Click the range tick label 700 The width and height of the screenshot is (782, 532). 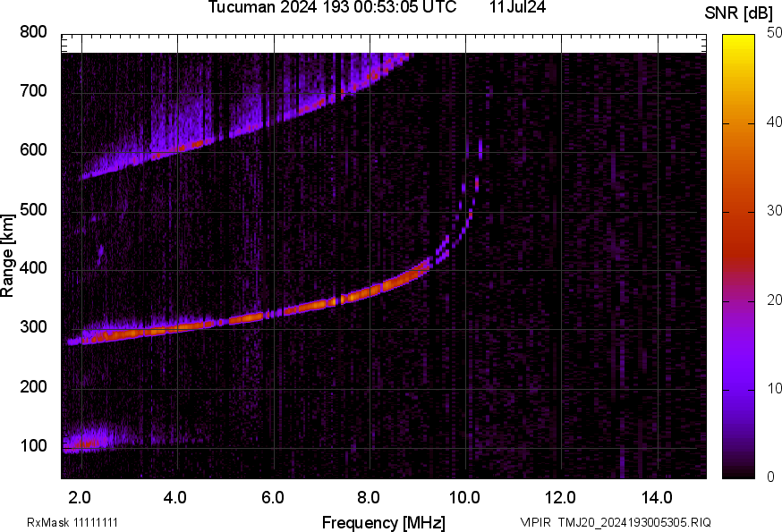33,90
